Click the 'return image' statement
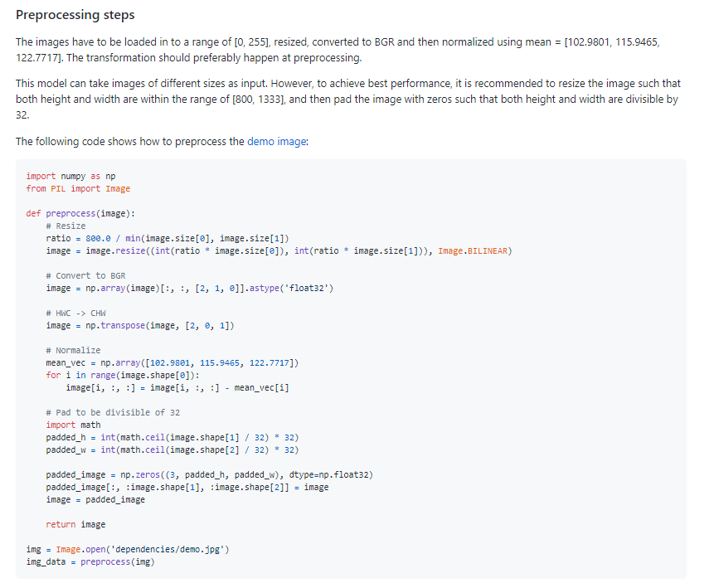The width and height of the screenshot is (714, 588). coord(75,524)
